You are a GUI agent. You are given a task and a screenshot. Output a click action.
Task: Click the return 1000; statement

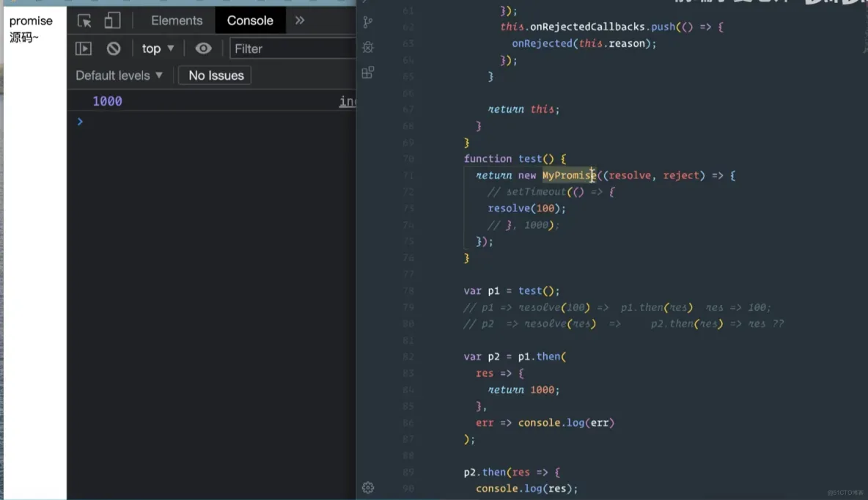pyautogui.click(x=523, y=390)
